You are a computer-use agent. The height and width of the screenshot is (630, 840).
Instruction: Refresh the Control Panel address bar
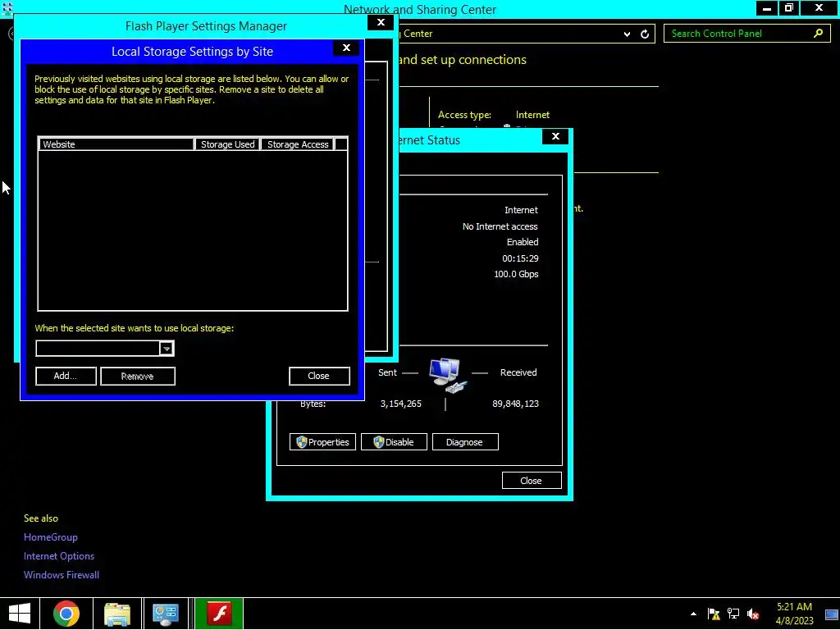[x=645, y=34]
